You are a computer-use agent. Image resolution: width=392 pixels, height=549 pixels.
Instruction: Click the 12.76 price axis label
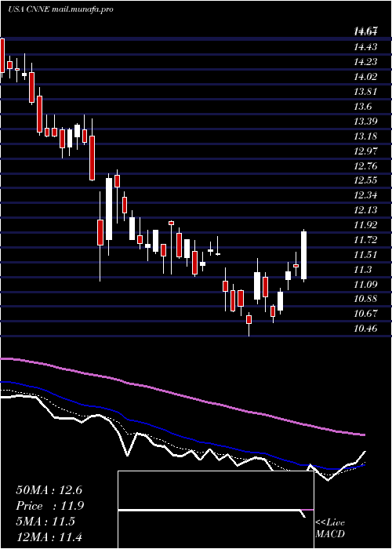point(365,166)
